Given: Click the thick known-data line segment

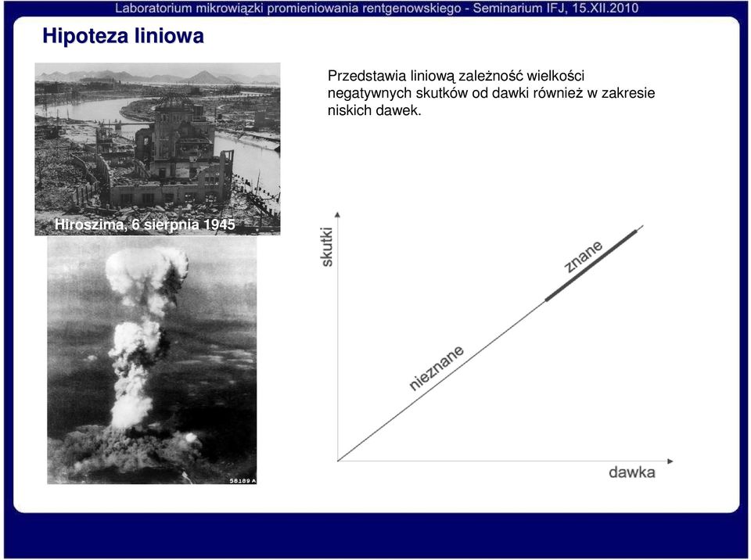Looking at the screenshot, I should click(x=591, y=265).
